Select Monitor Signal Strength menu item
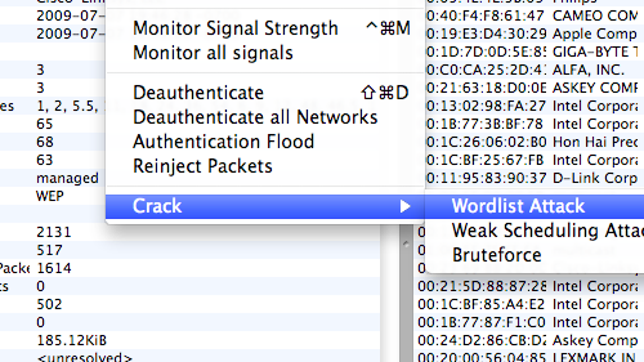The height and width of the screenshot is (362, 644). (x=265, y=28)
